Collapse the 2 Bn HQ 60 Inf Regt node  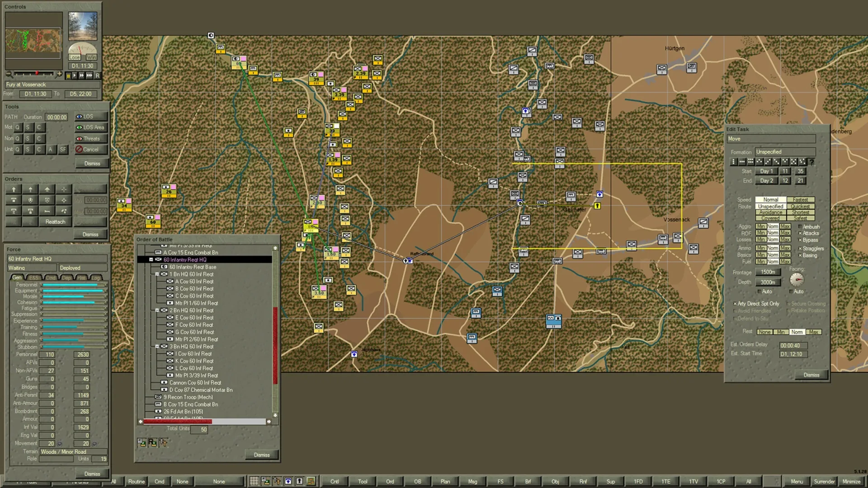157,310
